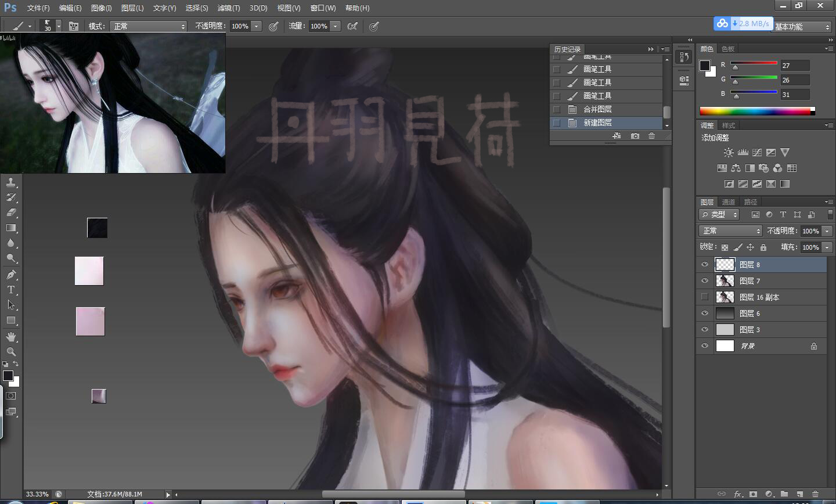Select history state 新建图层

click(606, 123)
